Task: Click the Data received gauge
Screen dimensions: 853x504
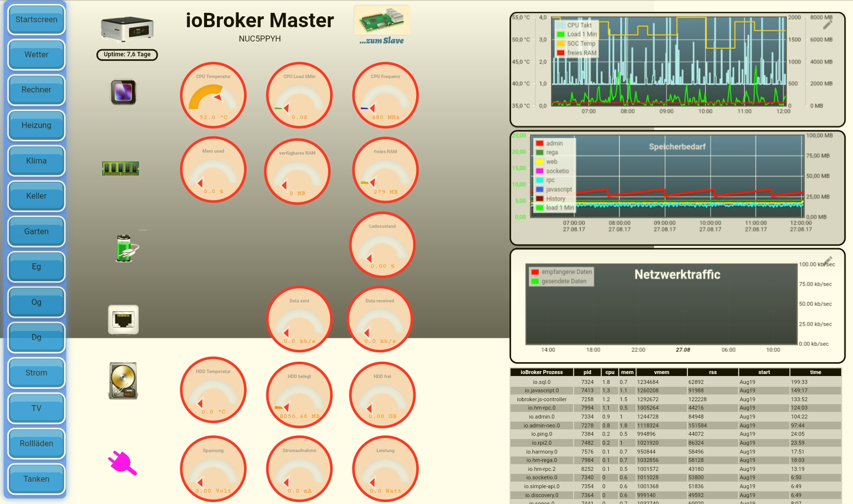Action: click(x=380, y=319)
